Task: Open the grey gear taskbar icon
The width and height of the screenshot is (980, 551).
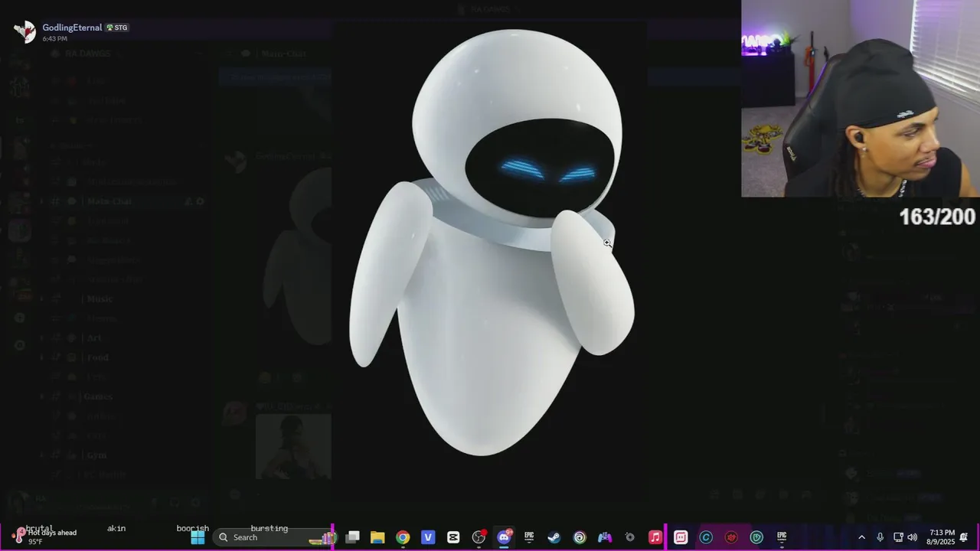Action: point(630,537)
